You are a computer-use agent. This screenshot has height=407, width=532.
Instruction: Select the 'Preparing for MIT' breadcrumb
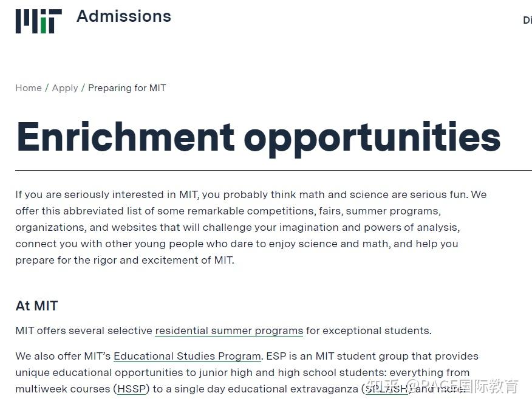(127, 88)
